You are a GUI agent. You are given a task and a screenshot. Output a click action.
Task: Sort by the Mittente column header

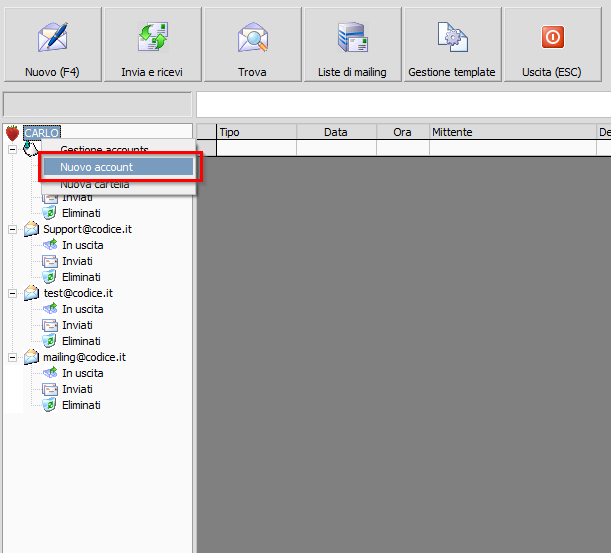(x=513, y=132)
